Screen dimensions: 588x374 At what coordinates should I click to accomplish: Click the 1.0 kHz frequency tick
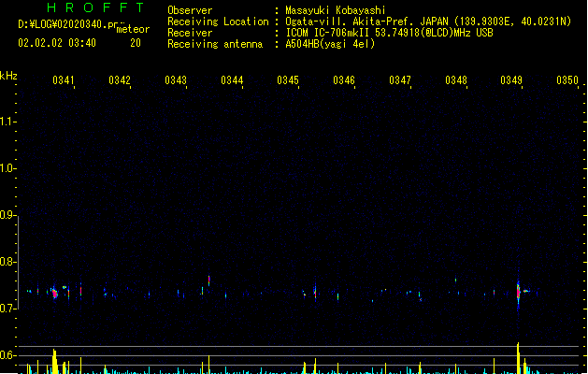click(x=7, y=168)
